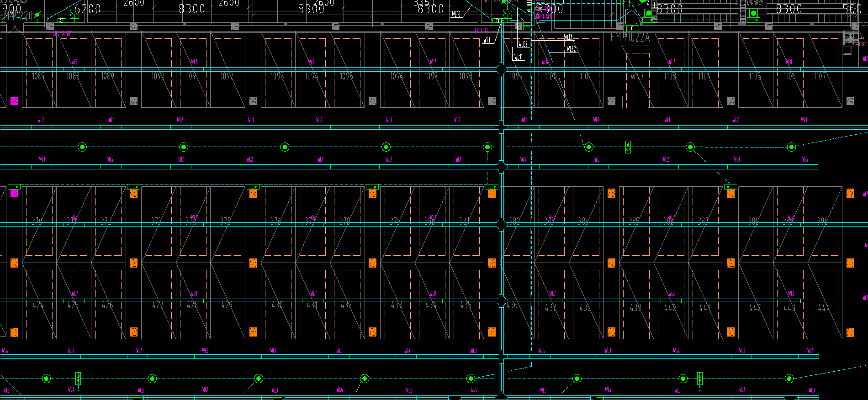Select parking space number 376
The width and height of the screenshot is (868, 400).
[275, 221]
